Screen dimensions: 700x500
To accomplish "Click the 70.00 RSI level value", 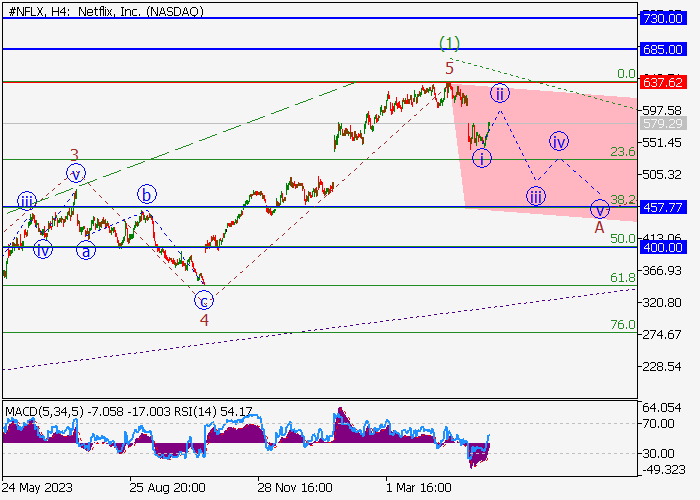I will pyautogui.click(x=658, y=423).
